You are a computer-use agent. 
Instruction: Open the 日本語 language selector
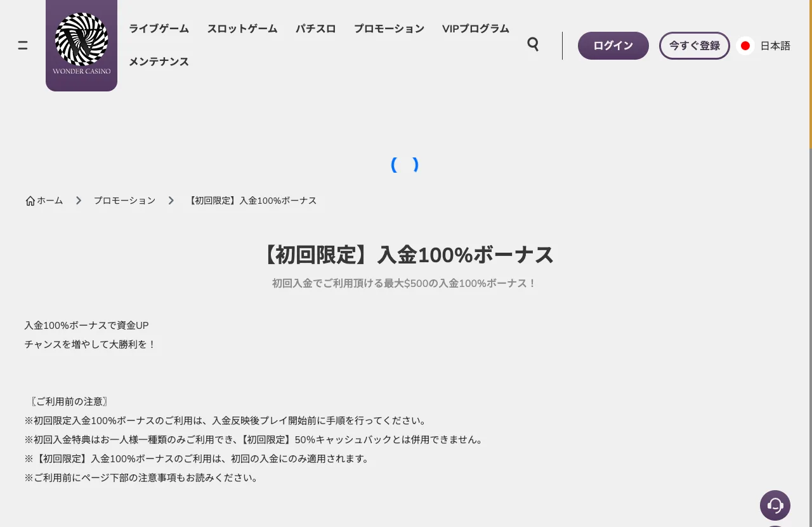[775, 46]
